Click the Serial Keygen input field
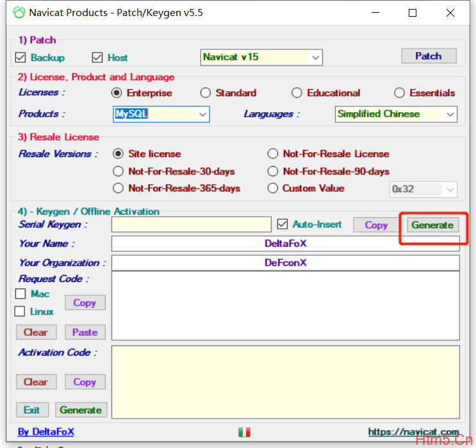This screenshot has width=476, height=448. [192, 225]
